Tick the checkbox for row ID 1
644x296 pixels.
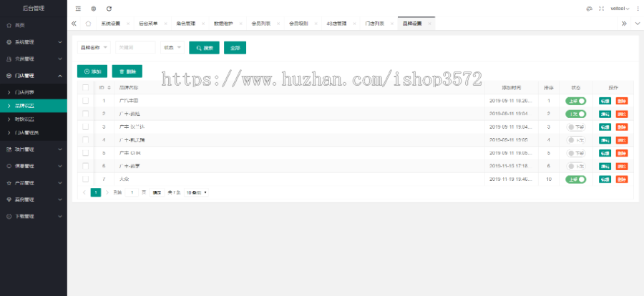[85, 101]
